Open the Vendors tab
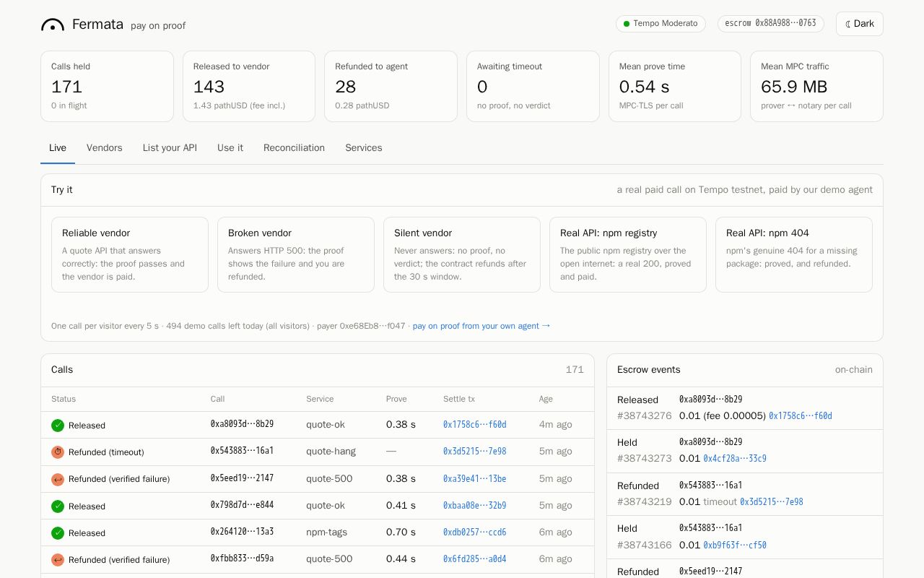The image size is (924, 578). point(105,148)
